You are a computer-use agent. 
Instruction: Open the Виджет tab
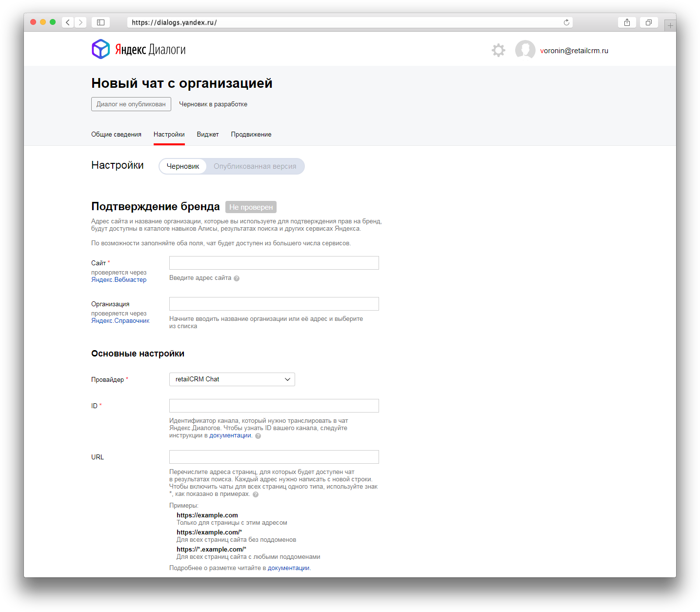click(208, 135)
